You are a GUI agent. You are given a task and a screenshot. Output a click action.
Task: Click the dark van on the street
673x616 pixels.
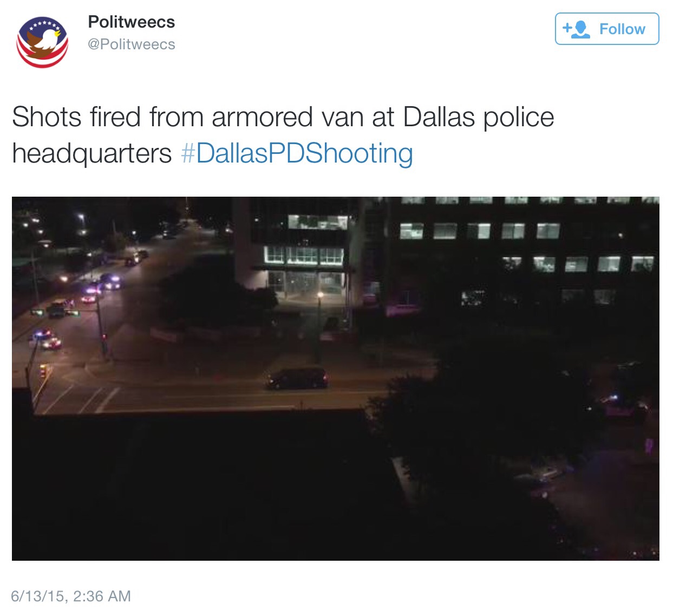297,378
